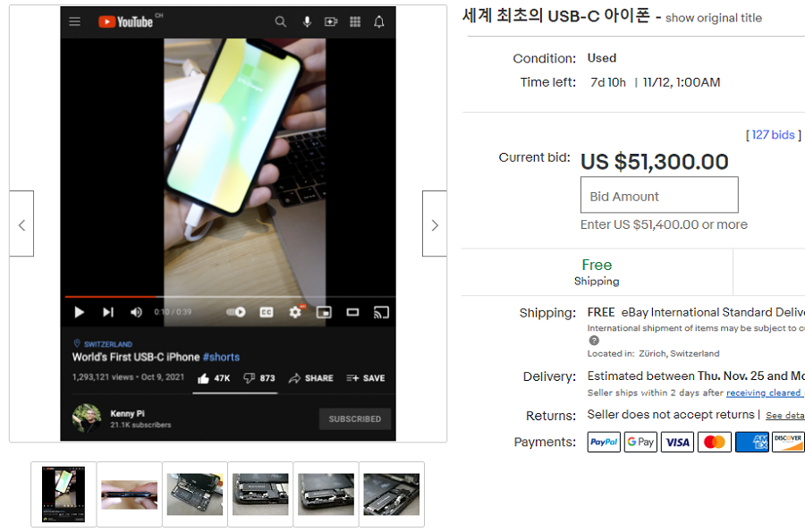Click the 127 bids link
Image resolution: width=805 pixels, height=532 pixels.
[773, 135]
